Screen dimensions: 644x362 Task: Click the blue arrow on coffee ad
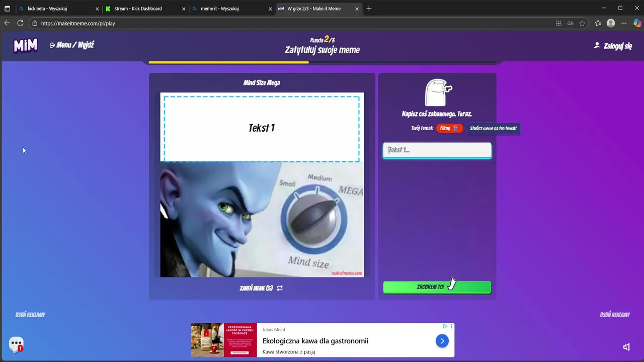(x=442, y=341)
